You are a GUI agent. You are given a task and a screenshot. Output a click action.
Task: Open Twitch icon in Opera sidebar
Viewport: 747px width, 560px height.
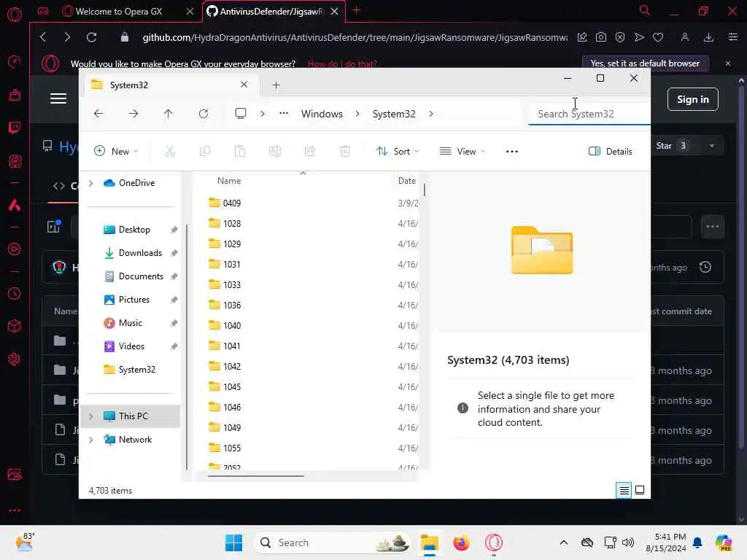pyautogui.click(x=15, y=128)
